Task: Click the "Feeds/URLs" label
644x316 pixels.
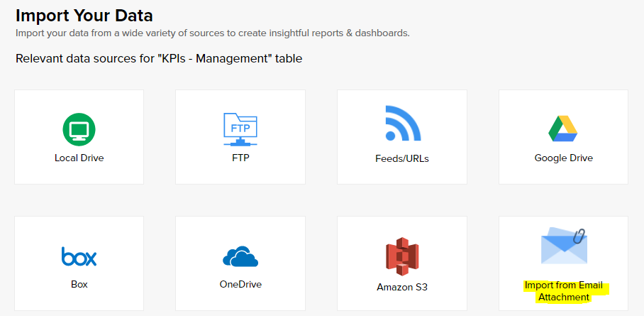Action: (402, 158)
